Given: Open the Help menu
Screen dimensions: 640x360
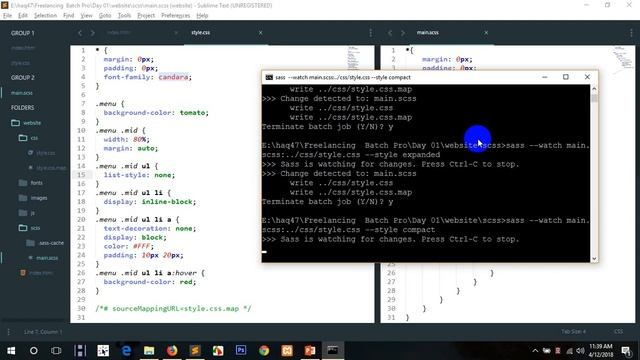Looking at the screenshot, I should (202, 16).
